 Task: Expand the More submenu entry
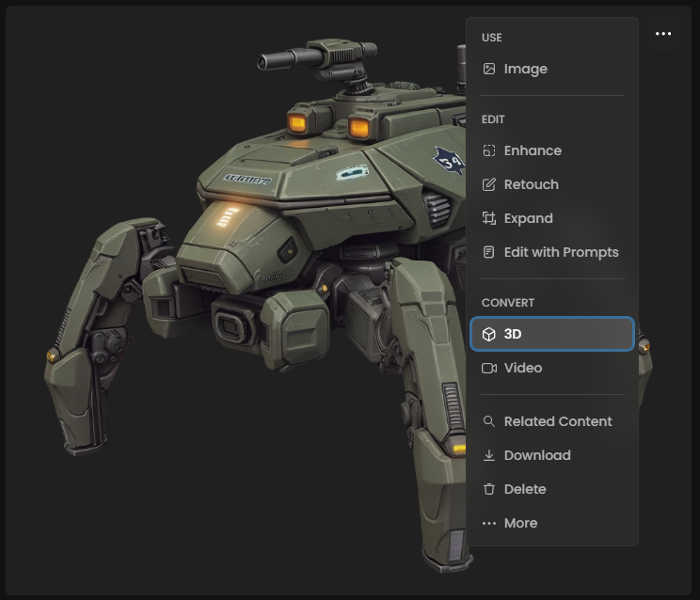pos(519,523)
